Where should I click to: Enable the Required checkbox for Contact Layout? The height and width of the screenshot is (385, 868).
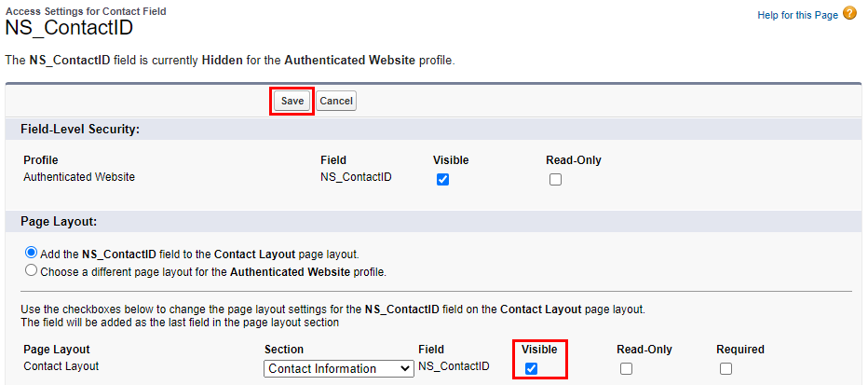(726, 368)
